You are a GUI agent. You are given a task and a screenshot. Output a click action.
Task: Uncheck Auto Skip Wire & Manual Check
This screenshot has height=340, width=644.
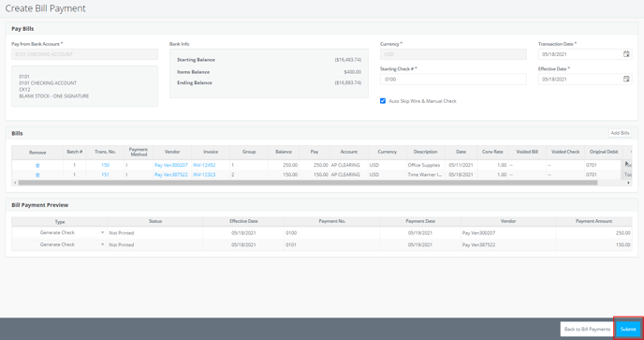click(383, 101)
